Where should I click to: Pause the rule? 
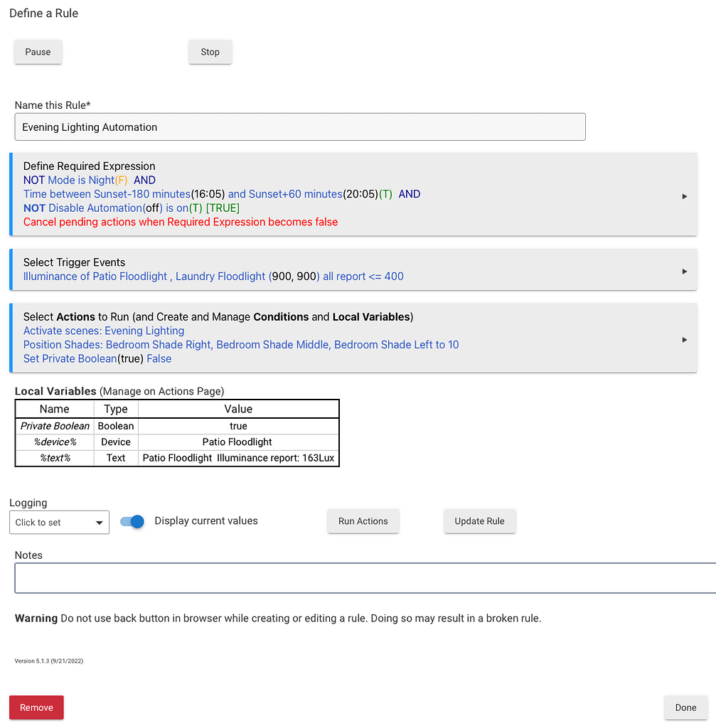tap(38, 52)
